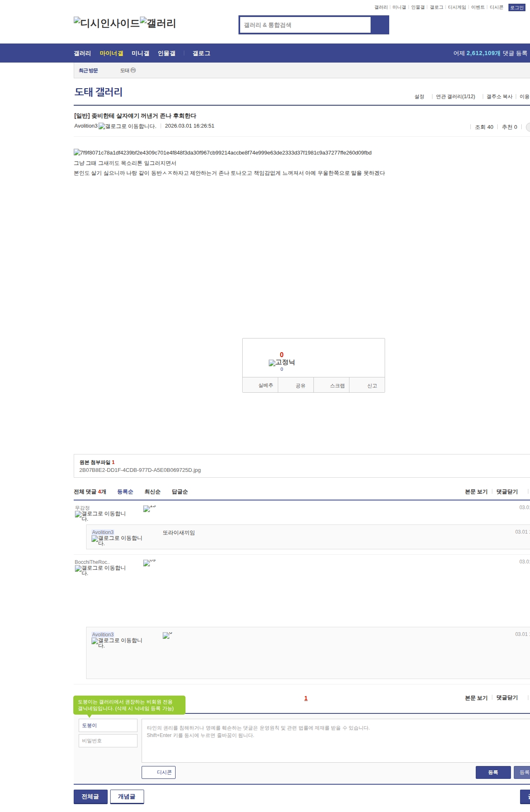Screen dimensions: 530x812
Task: Select 미니갤 in the blue navigation bar
Action: tap(140, 53)
